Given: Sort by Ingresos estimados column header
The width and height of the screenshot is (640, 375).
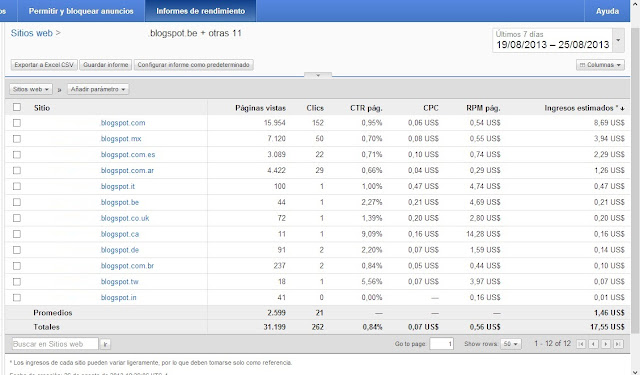Looking at the screenshot, I should 584,108.
